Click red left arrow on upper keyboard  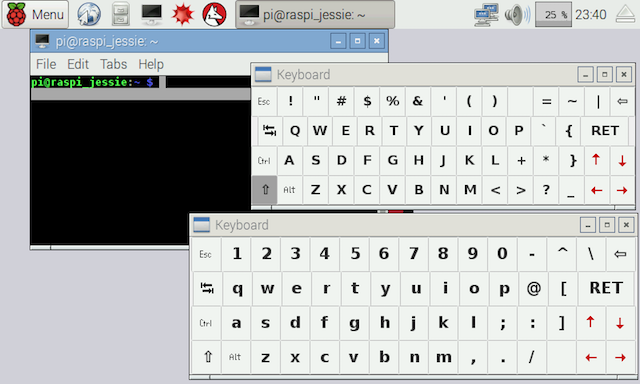tap(596, 190)
